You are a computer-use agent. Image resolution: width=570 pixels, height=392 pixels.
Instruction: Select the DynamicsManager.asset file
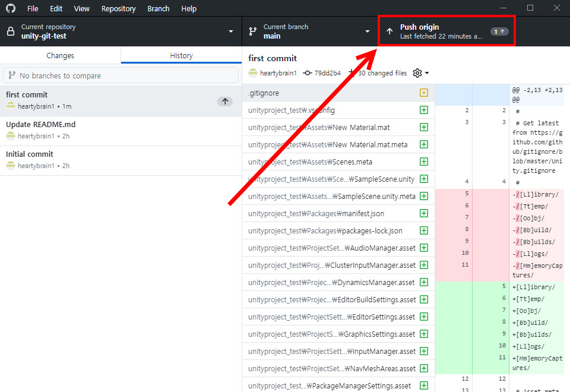pos(338,282)
